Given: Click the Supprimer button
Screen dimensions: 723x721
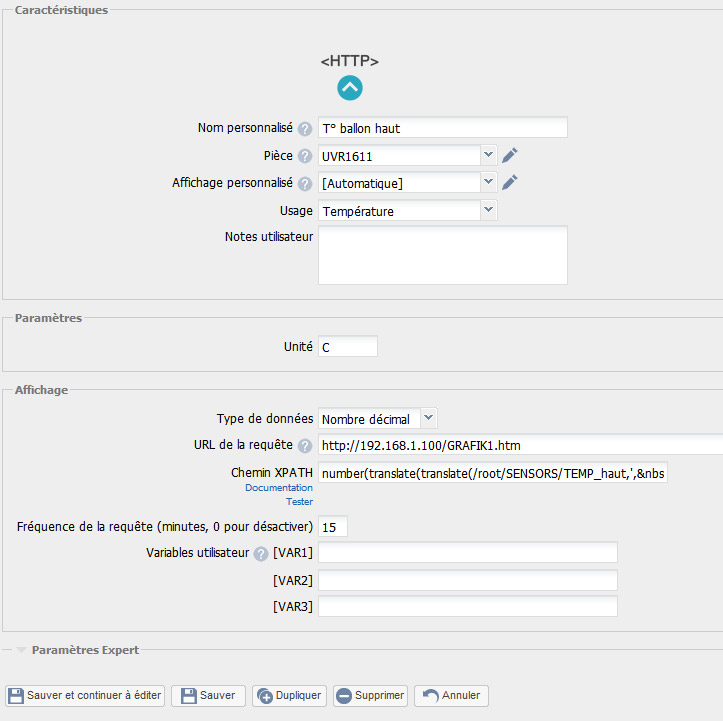Looking at the screenshot, I should [x=370, y=696].
